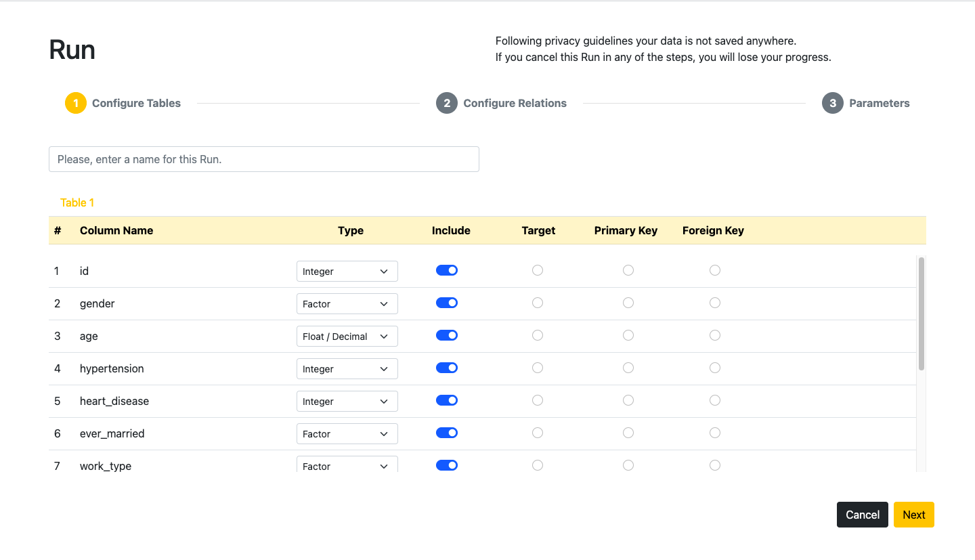Set age as the Target column

coord(538,335)
